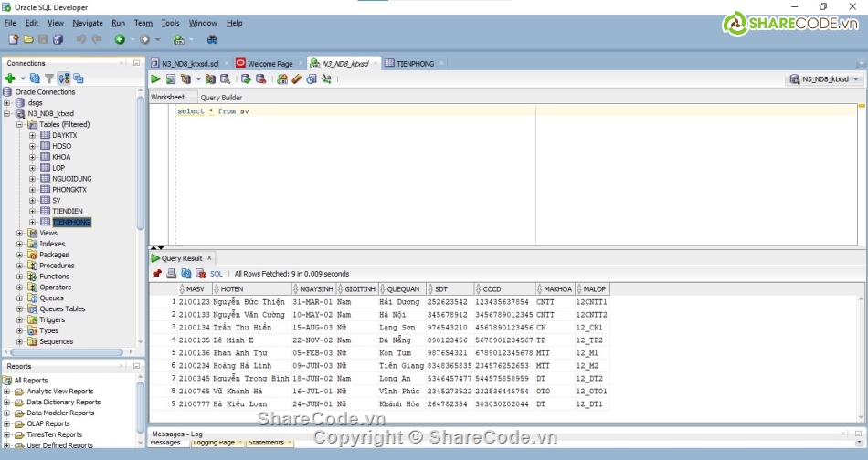This screenshot has height=460, width=868.
Task: Open the Tools menu
Action: pyautogui.click(x=171, y=23)
